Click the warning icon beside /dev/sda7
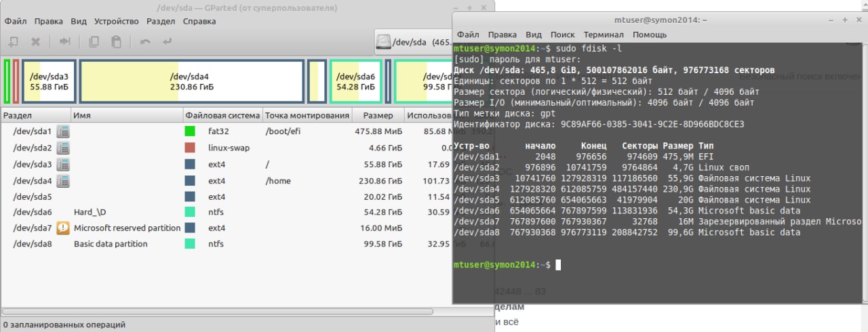This screenshot has height=332, width=868. [x=62, y=228]
